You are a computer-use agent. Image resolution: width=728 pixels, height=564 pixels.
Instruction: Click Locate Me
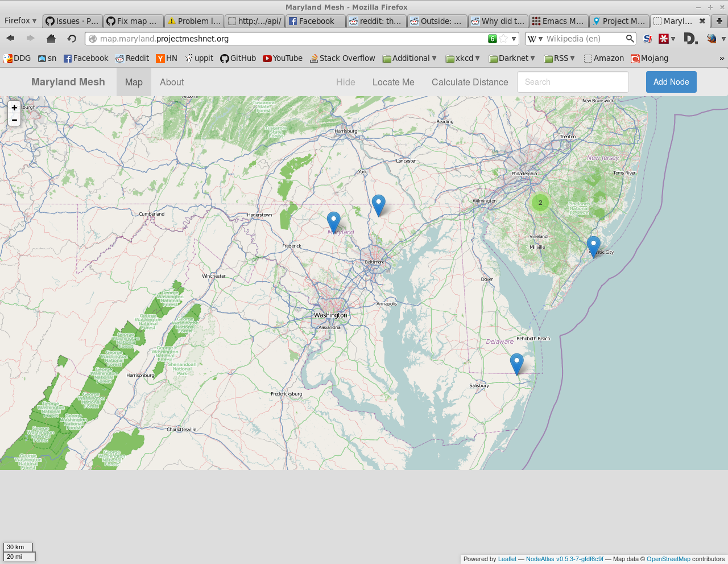(394, 82)
